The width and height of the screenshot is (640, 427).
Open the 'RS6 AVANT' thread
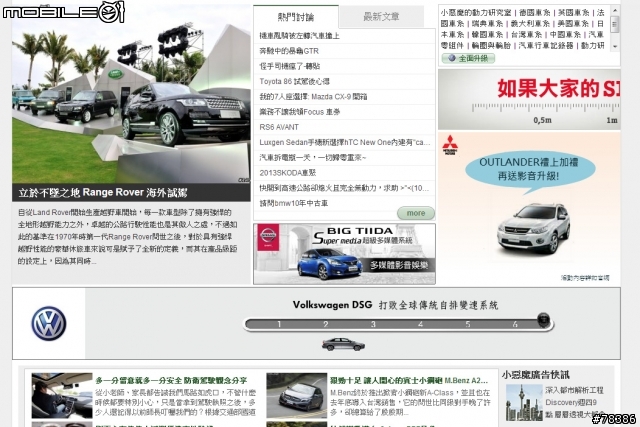click(279, 127)
